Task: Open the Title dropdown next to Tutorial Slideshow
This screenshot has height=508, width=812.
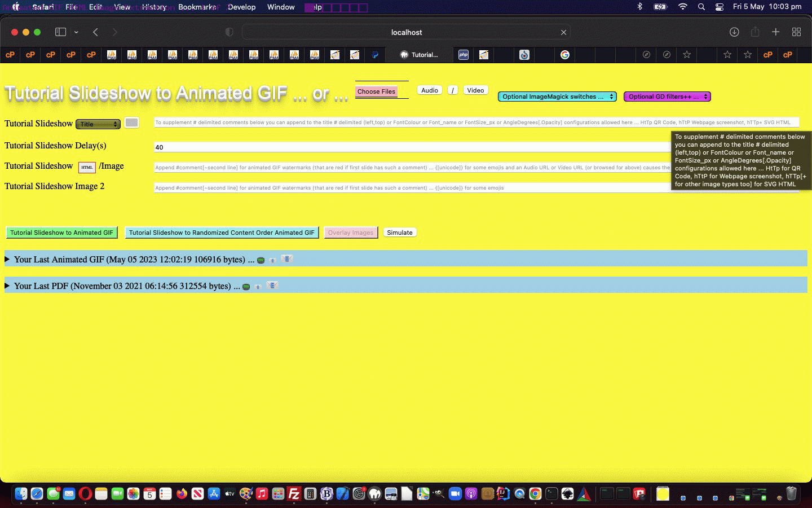Action: (x=98, y=122)
